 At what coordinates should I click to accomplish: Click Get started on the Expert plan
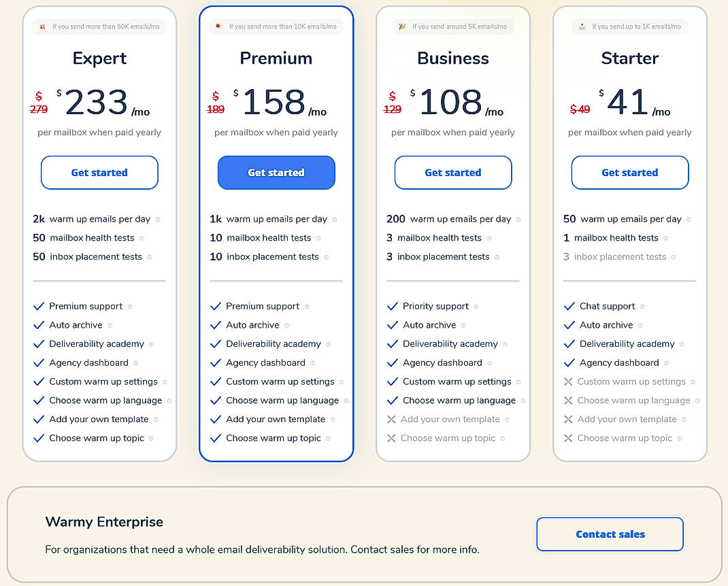99,173
